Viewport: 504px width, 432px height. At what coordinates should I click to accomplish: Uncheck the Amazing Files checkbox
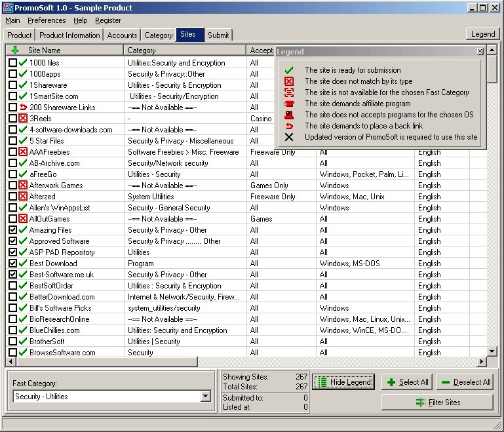(x=12, y=230)
